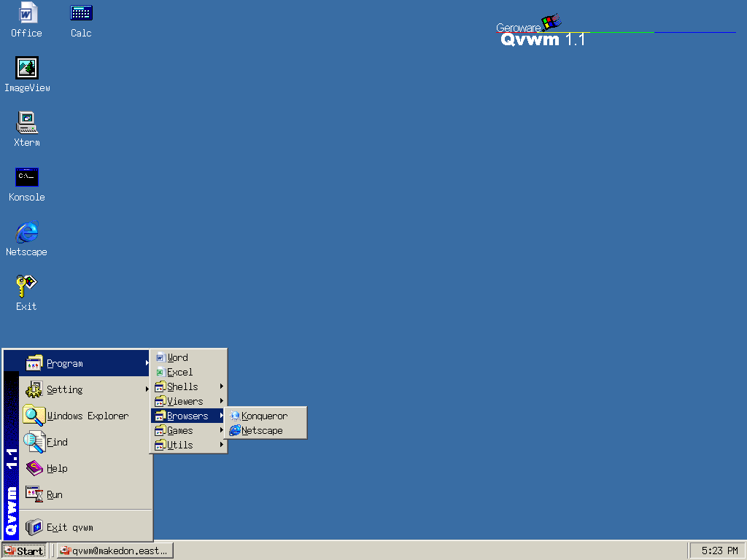Choose Windows Explorer from Start menu

tap(85, 416)
